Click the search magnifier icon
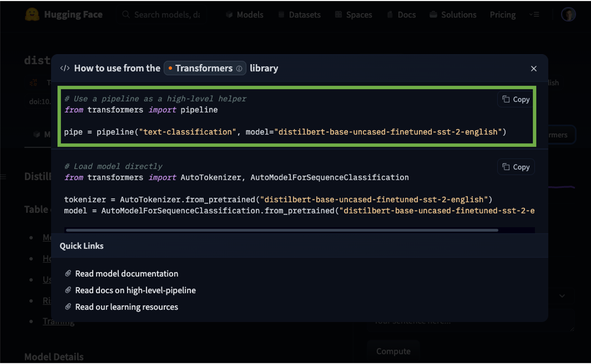 [x=126, y=15]
